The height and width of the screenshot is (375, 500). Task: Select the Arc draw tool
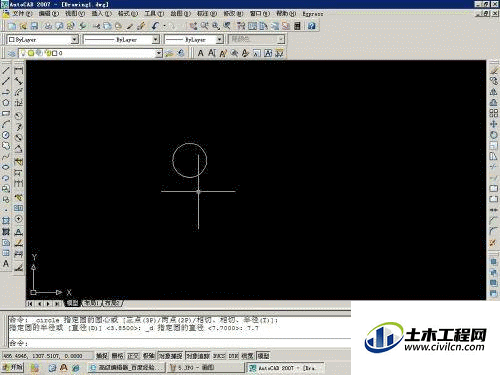coord(6,124)
